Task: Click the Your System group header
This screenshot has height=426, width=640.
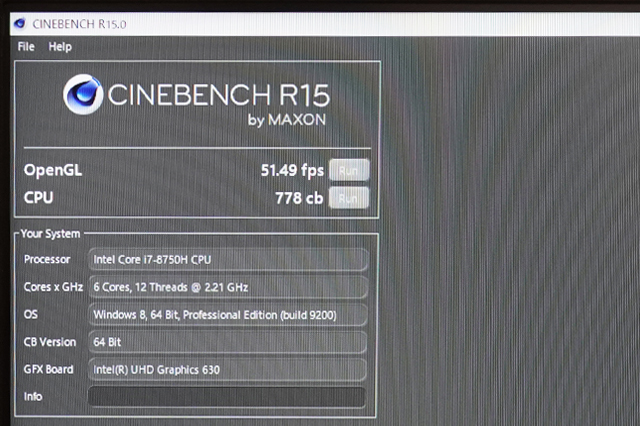Action: pos(51,233)
